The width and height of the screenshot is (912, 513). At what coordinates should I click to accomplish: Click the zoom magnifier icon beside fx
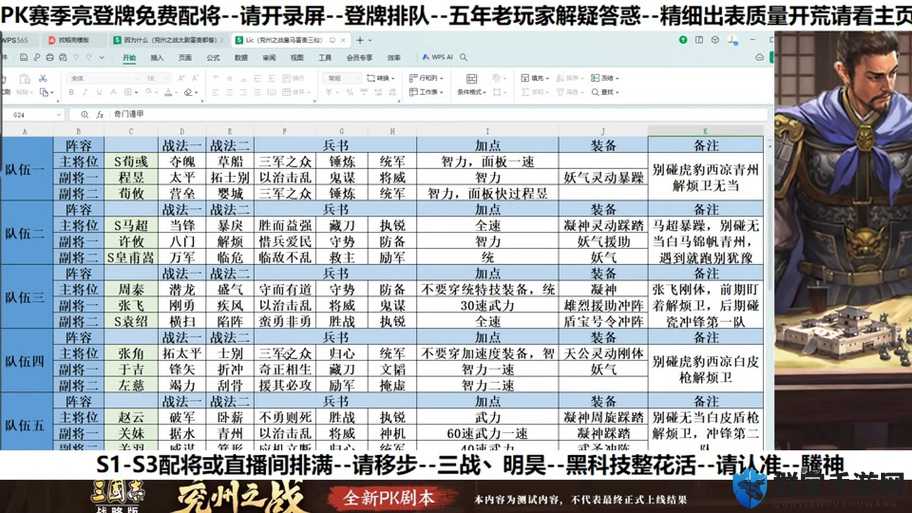[85, 115]
